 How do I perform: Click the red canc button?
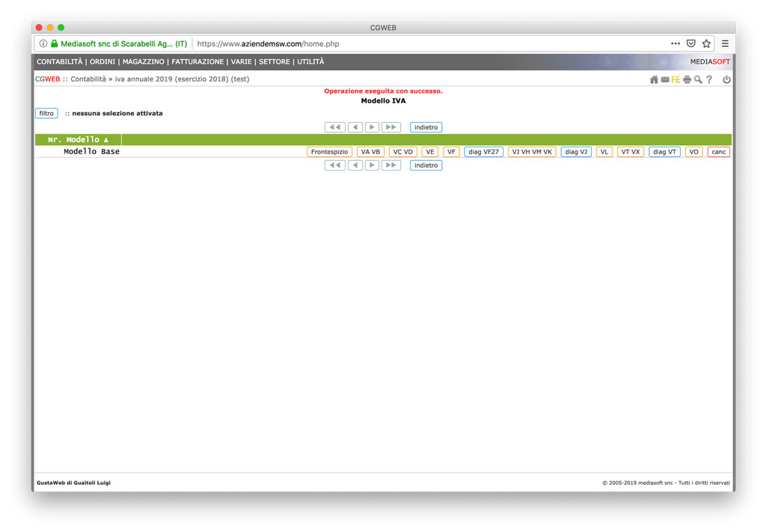click(719, 152)
